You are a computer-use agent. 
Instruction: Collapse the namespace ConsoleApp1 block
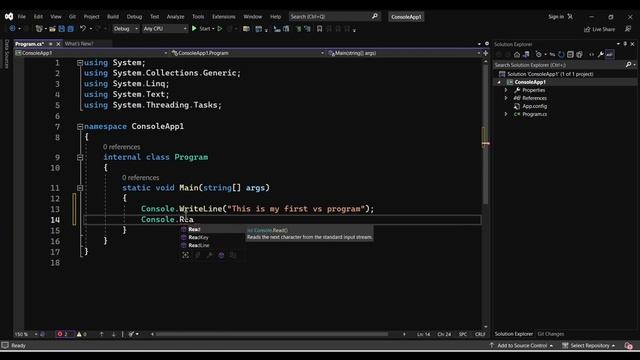80,127
